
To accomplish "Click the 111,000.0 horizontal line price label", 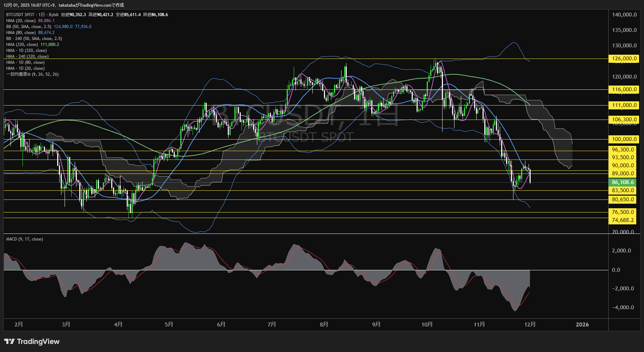I will tap(623, 105).
